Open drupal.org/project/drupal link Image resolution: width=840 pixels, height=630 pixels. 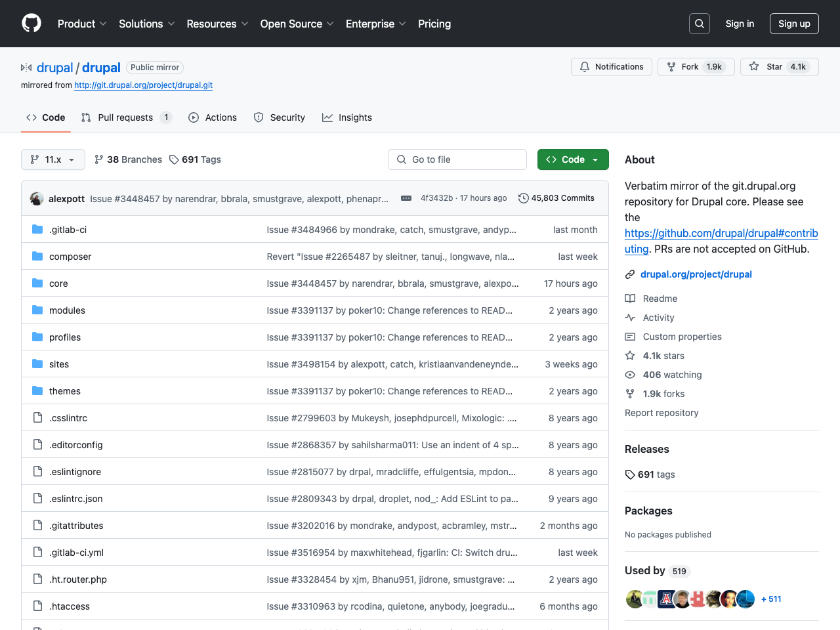tap(696, 274)
